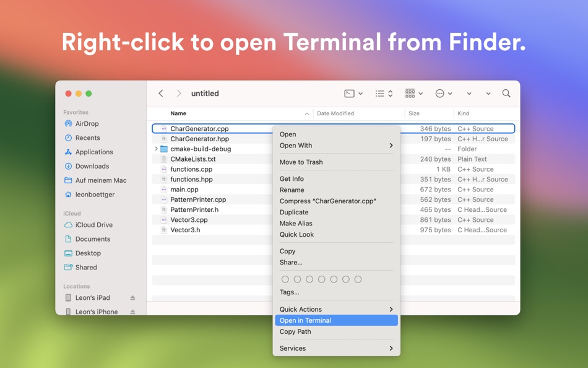Open the group-by dropdown arrow
This screenshot has height=368, width=588.
pyautogui.click(x=421, y=94)
